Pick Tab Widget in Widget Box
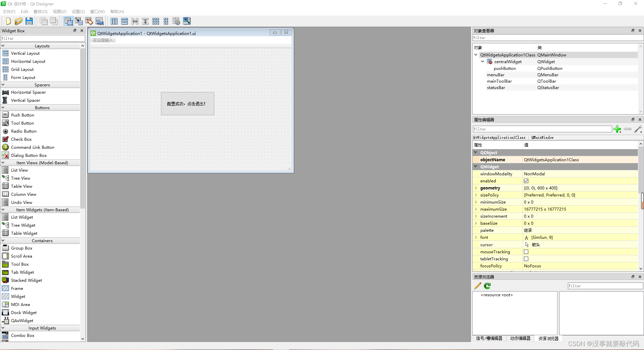 coord(22,272)
